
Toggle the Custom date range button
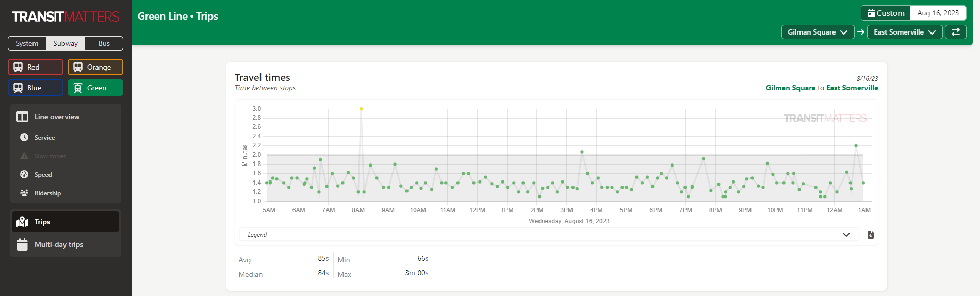tap(886, 13)
